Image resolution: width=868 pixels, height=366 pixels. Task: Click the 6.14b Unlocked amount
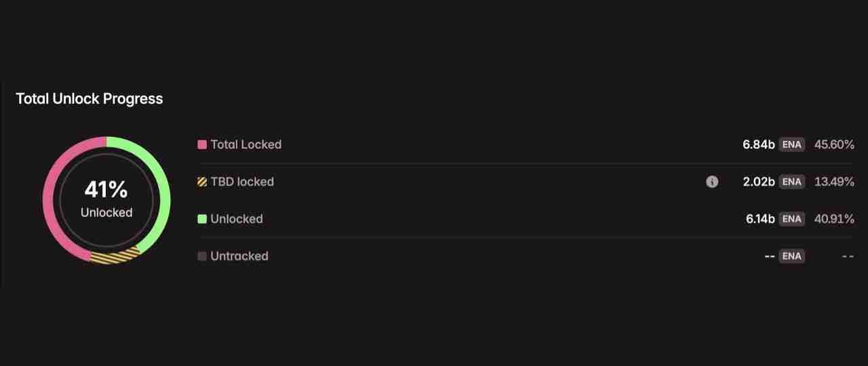click(x=760, y=219)
